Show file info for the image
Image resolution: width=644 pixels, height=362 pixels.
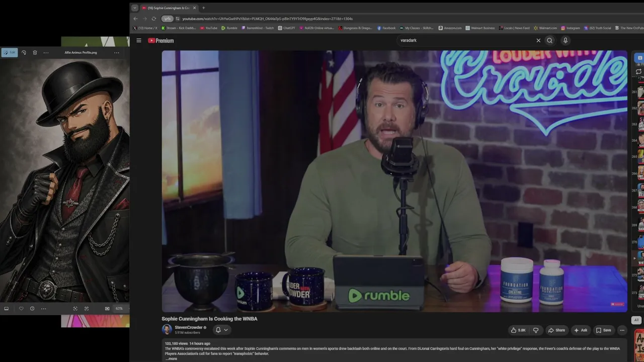tap(32, 309)
